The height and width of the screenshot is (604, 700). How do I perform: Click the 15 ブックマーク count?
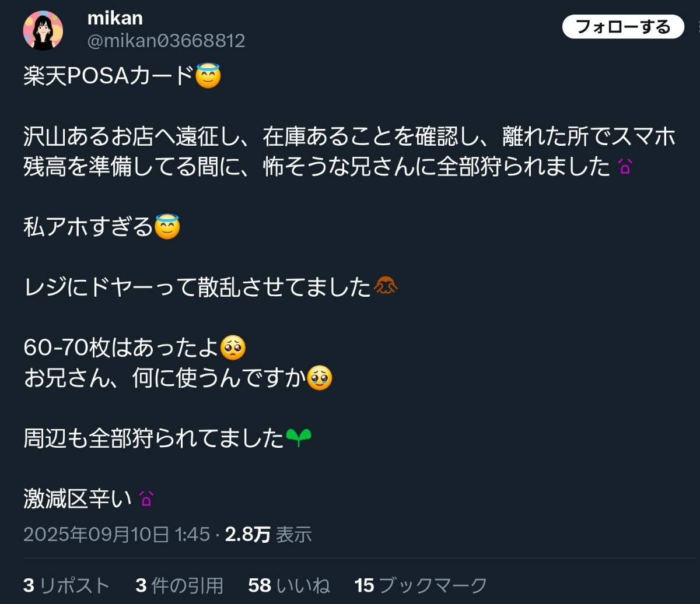(420, 585)
